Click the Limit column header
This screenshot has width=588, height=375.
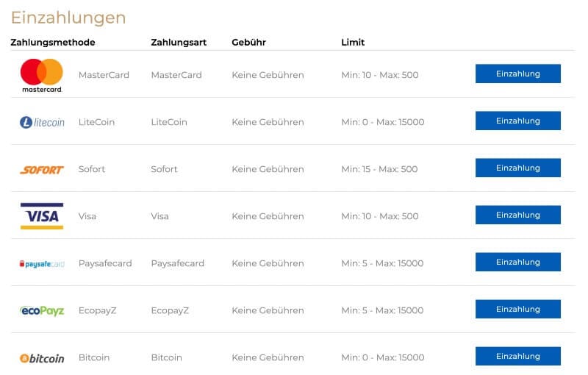[353, 43]
